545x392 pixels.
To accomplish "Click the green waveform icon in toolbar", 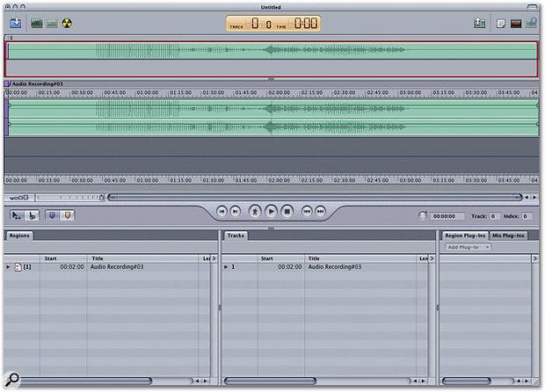I will point(37,23).
